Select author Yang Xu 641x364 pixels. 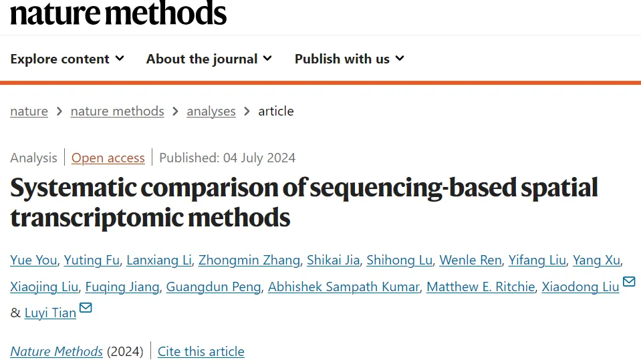click(x=596, y=260)
